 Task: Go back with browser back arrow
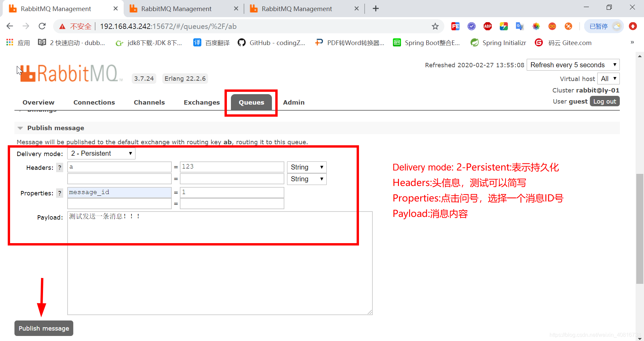point(10,26)
